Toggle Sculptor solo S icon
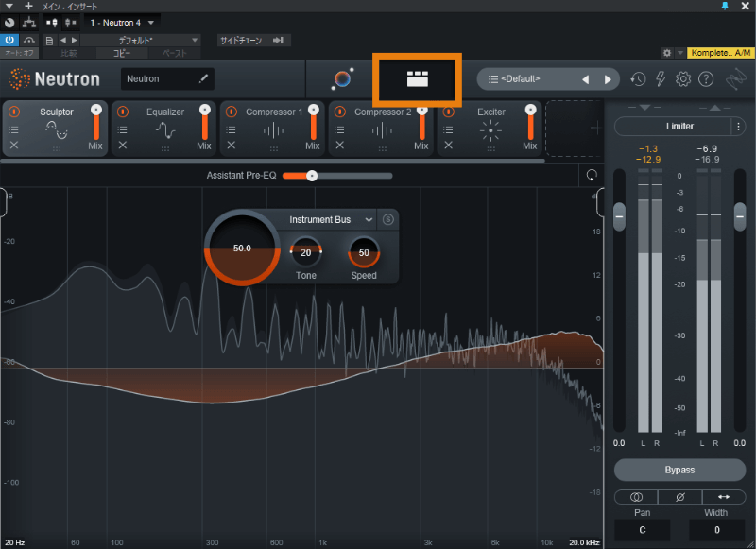Image resolution: width=756 pixels, height=549 pixels. [387, 220]
